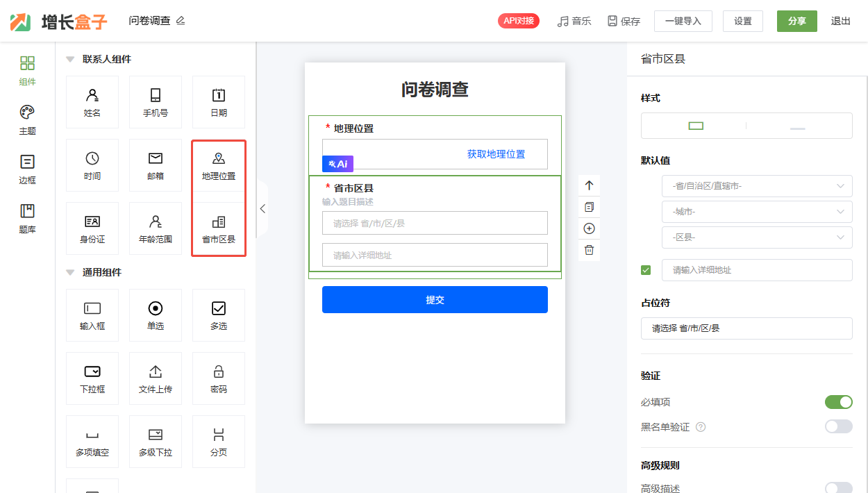This screenshot has width=868, height=493.
Task: Click the plus circle add icon
Action: (589, 228)
